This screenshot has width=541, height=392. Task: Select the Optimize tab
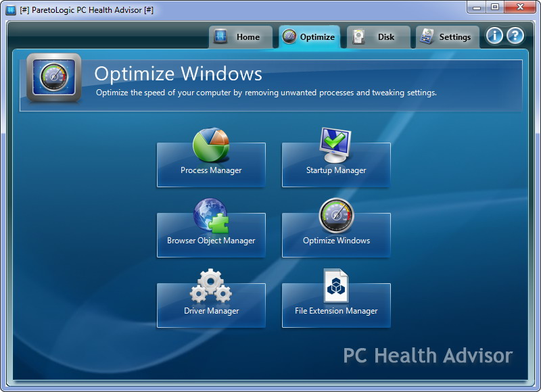pyautogui.click(x=310, y=37)
